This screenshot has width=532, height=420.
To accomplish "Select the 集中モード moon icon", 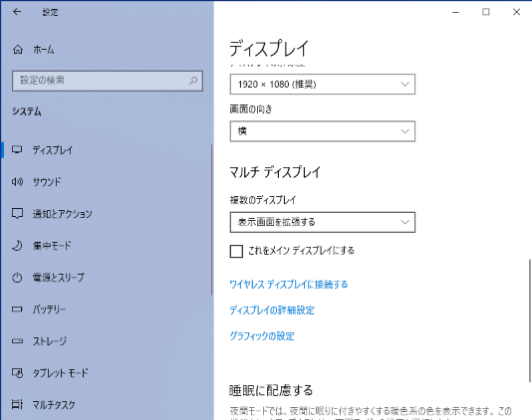I will pyautogui.click(x=17, y=245).
